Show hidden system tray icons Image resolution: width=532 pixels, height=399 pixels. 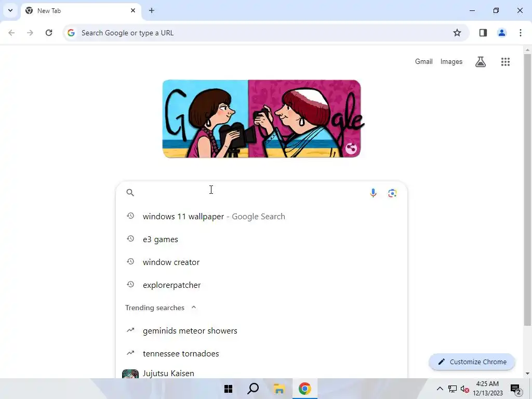[440, 389]
